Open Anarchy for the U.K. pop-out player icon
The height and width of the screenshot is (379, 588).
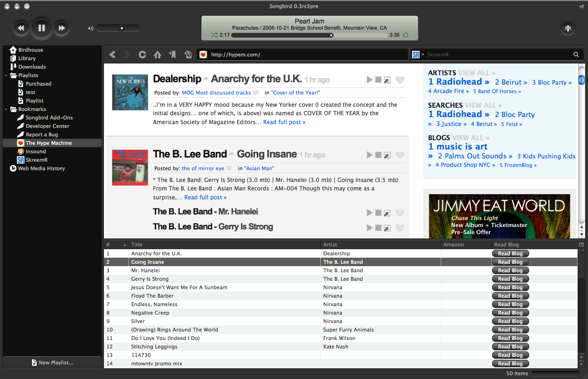click(387, 80)
